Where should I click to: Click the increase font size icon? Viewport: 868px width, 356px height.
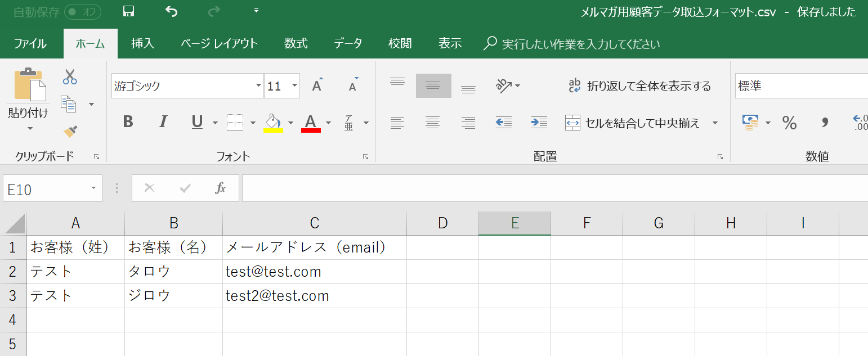pos(317,85)
